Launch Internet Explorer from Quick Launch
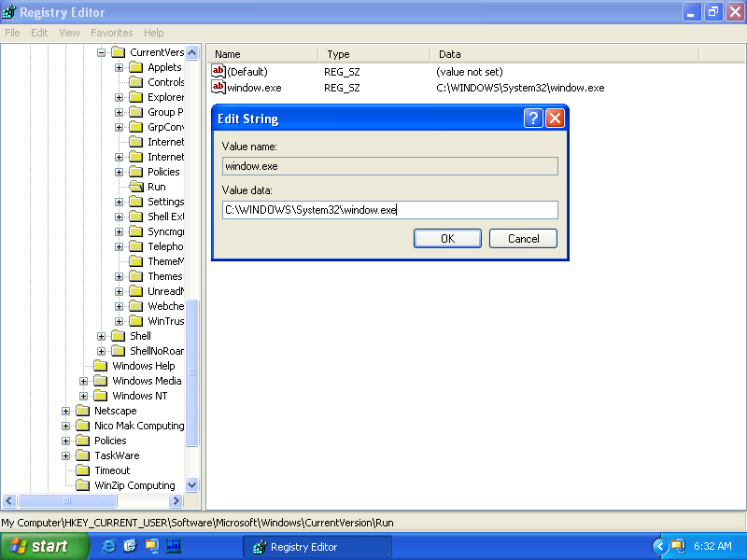The height and width of the screenshot is (560, 747). (x=108, y=546)
